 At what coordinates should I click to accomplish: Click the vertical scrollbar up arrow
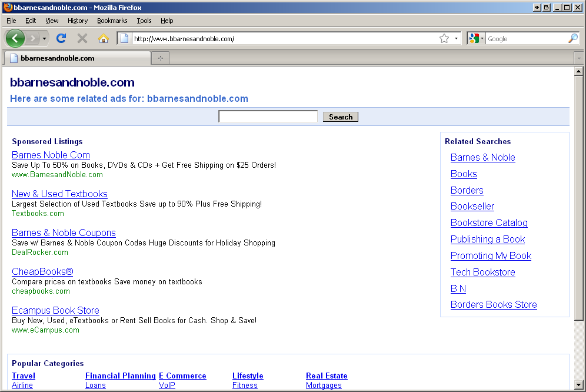coord(578,71)
